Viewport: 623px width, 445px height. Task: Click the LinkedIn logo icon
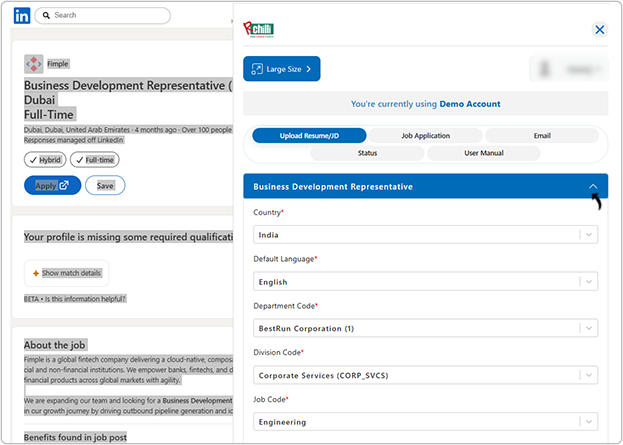(22, 16)
